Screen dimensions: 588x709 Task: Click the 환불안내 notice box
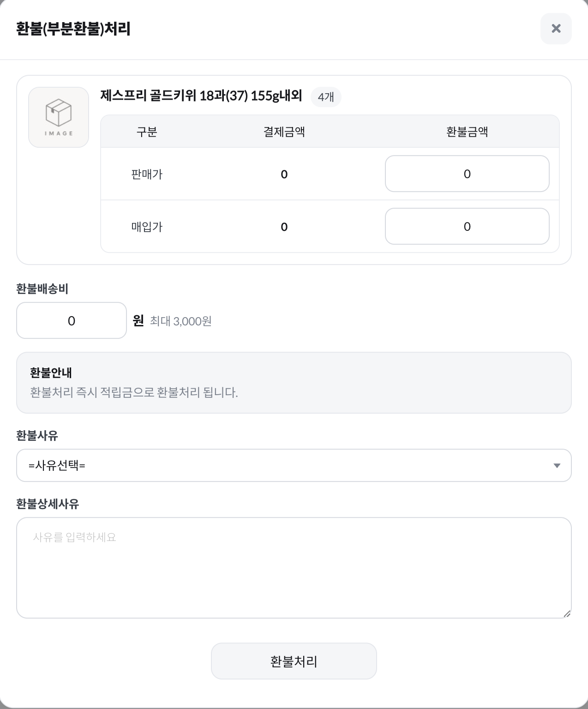coord(294,383)
